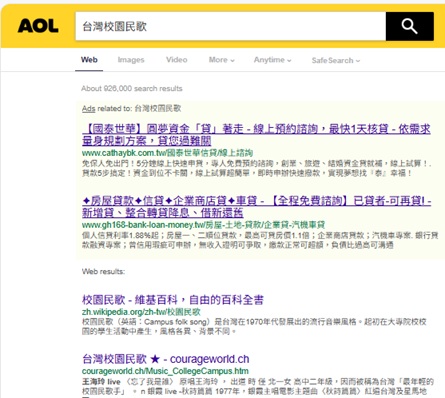Click the More chevron arrow
The image size is (445, 398).
[232, 61]
